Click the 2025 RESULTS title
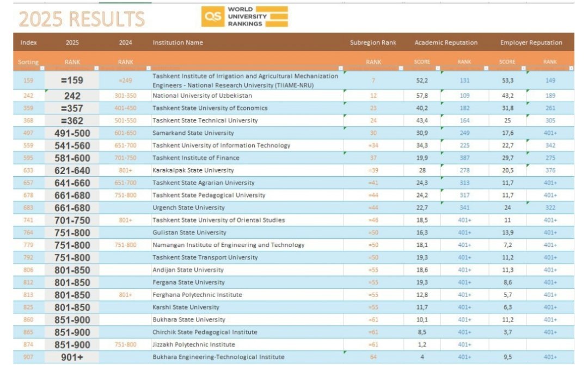The image size is (588, 365). [x=82, y=19]
